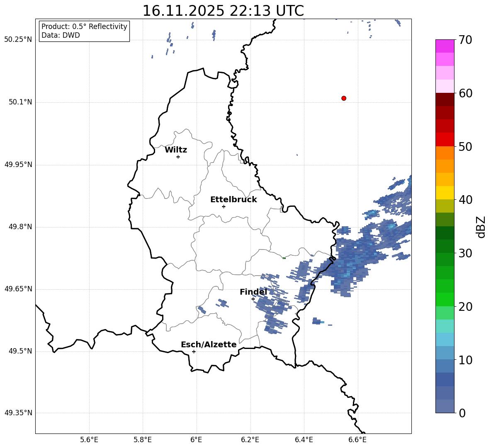
Task: Click the yellow band at 40 dBZ on the colorbar
Action: (x=445, y=193)
